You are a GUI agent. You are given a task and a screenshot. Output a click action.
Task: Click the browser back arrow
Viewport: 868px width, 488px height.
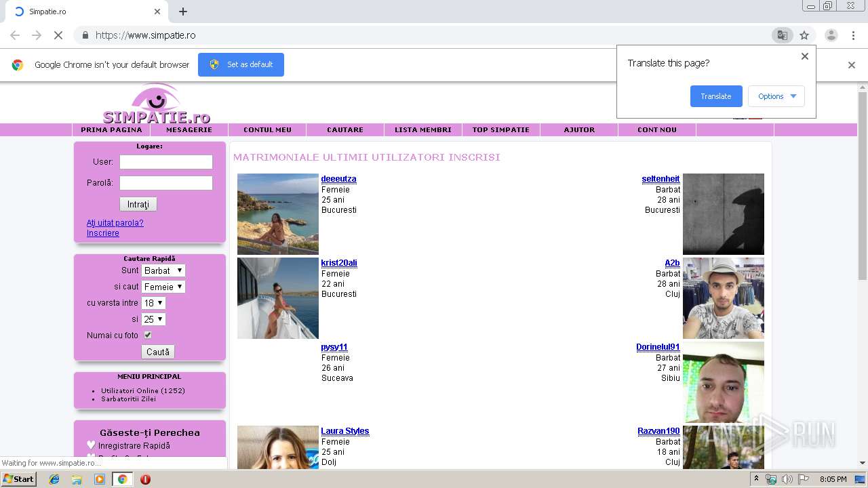15,35
